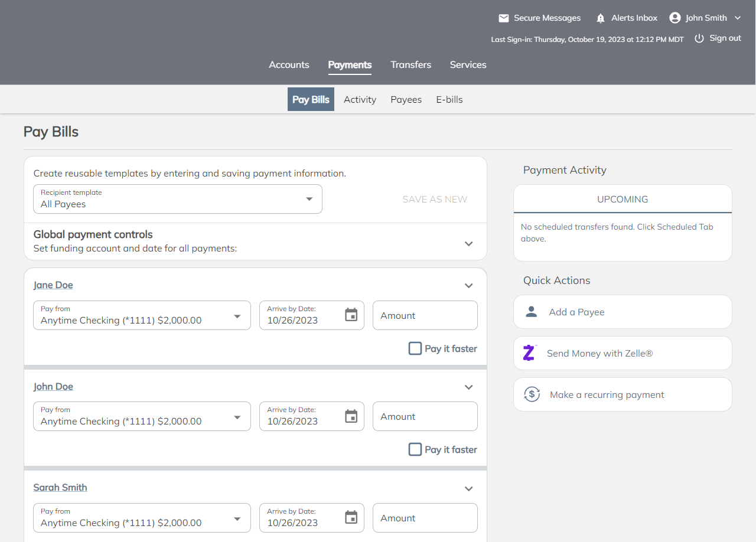Click the Sign out power icon
Image resolution: width=756 pixels, height=542 pixels.
tap(699, 38)
